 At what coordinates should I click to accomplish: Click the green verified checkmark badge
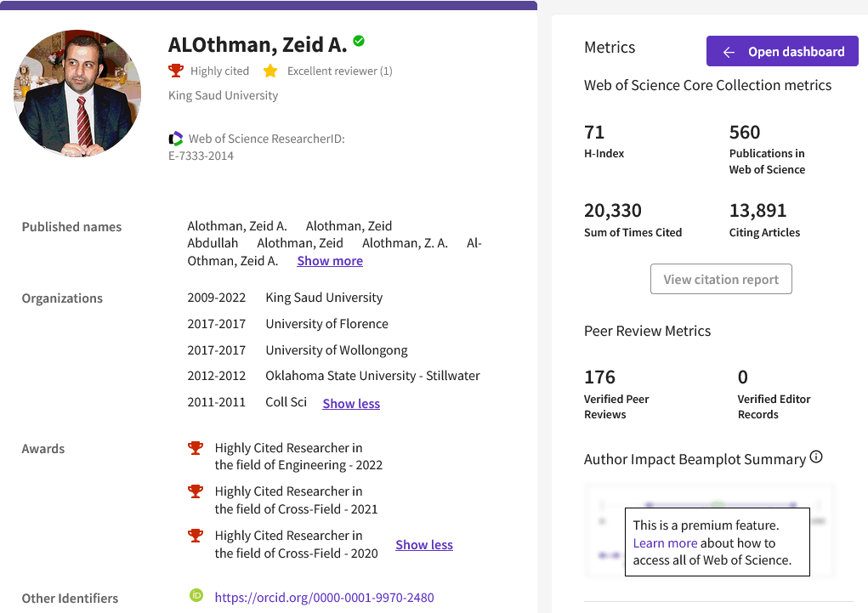pos(359,41)
